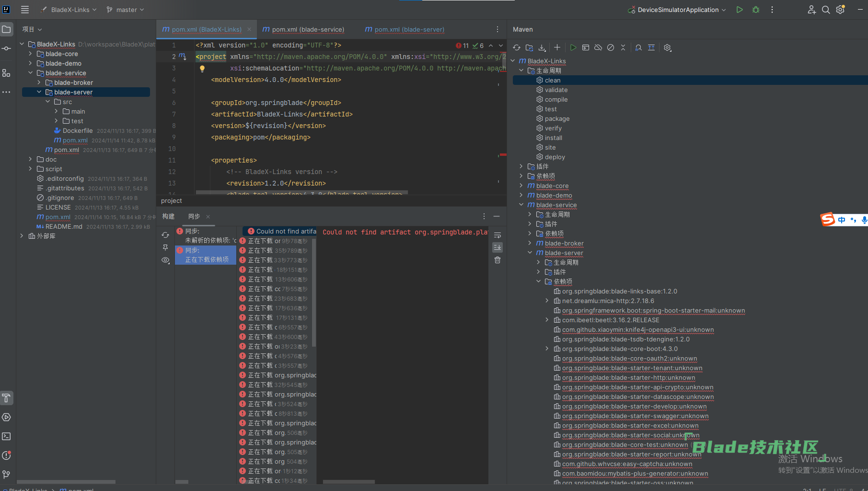Open README.md in project tree

64,226
